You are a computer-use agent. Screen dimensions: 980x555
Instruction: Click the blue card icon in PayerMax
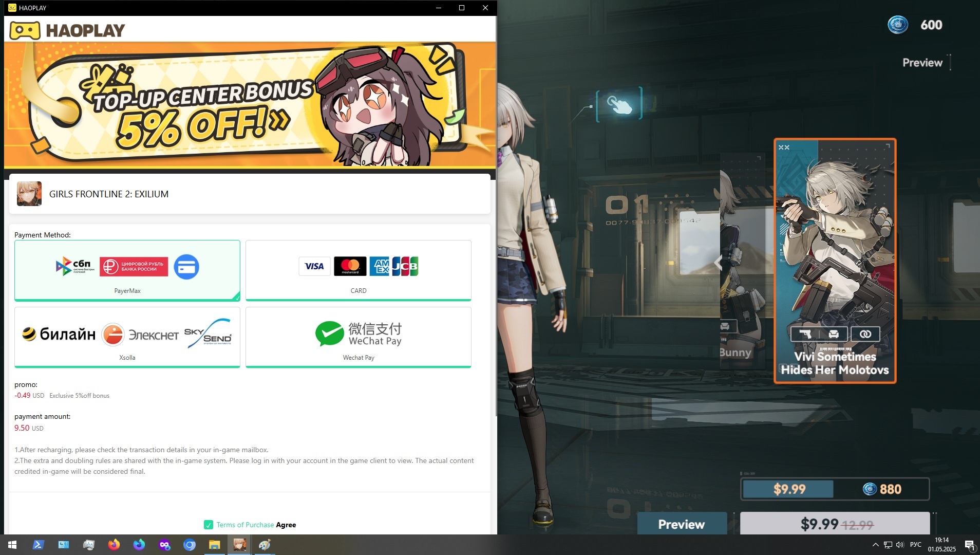pos(186,267)
